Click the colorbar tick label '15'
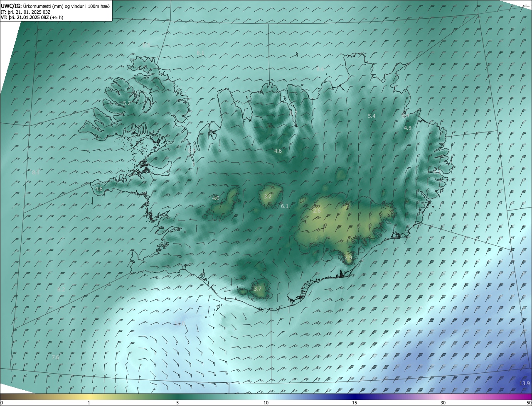The height and width of the screenshot is (406, 532). tap(355, 403)
